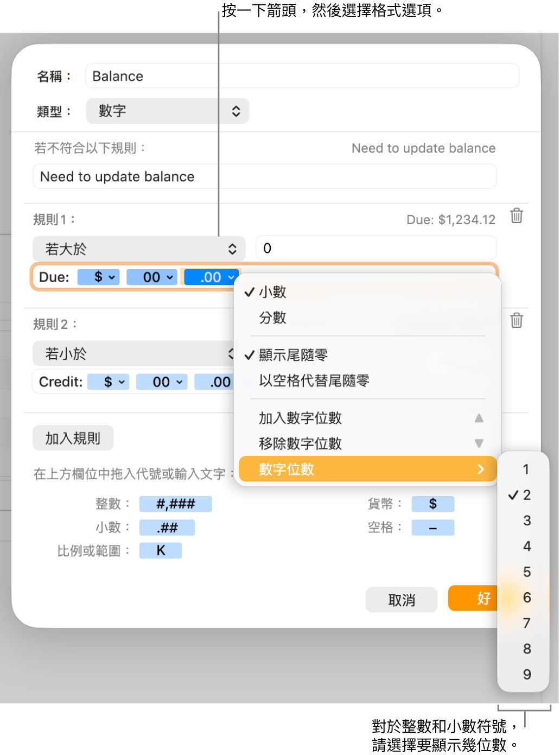The image size is (560, 755).
Task: Open the 類型 type dropdown
Action: [167, 111]
